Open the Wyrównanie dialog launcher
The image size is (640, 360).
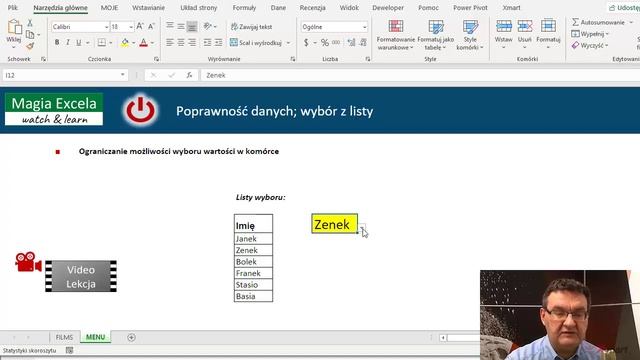click(293, 59)
